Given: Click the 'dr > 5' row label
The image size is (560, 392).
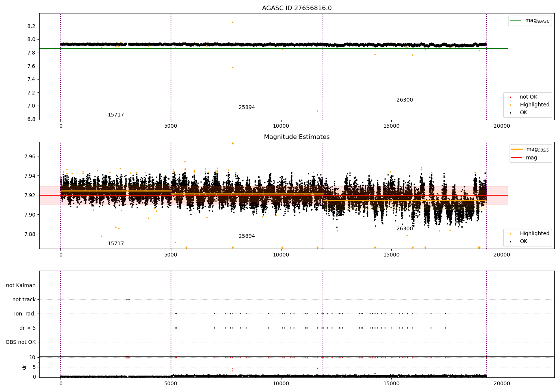Looking at the screenshot, I should 28,328.
